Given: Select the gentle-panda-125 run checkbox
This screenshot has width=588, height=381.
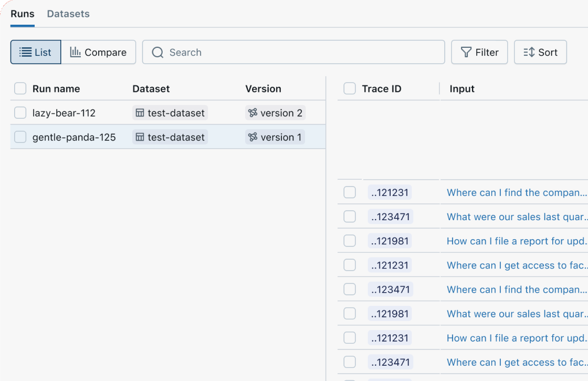Looking at the screenshot, I should coord(20,137).
